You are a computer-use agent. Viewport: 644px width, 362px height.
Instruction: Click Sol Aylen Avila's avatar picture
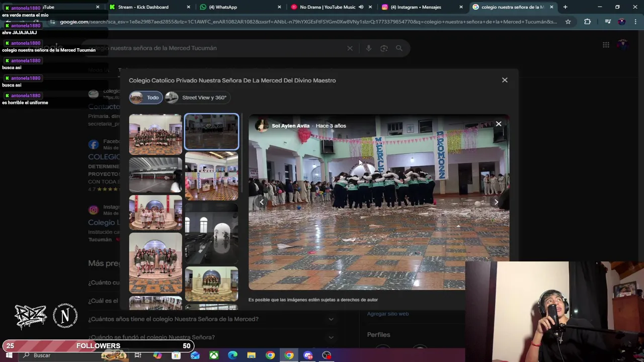tap(262, 126)
